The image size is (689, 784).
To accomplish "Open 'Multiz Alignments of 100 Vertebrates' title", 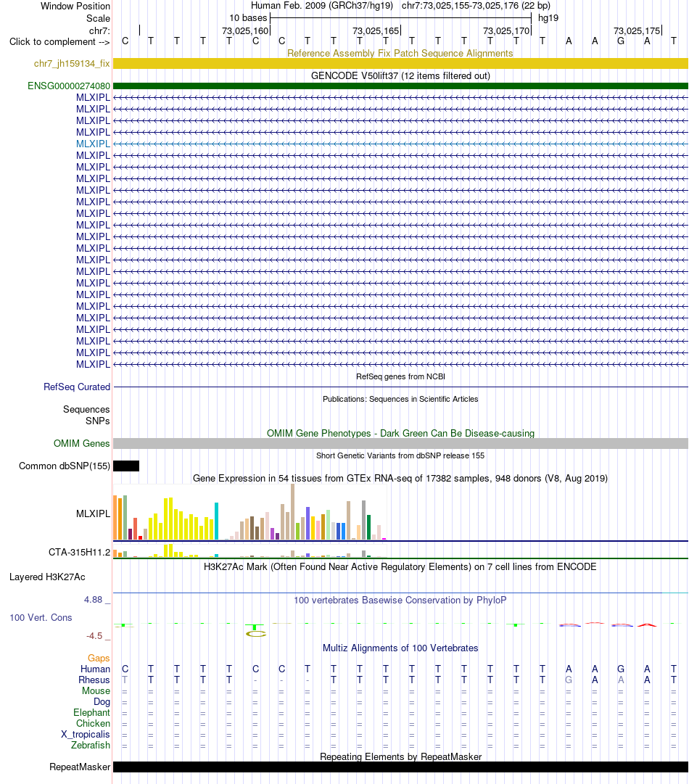I will pos(400,648).
